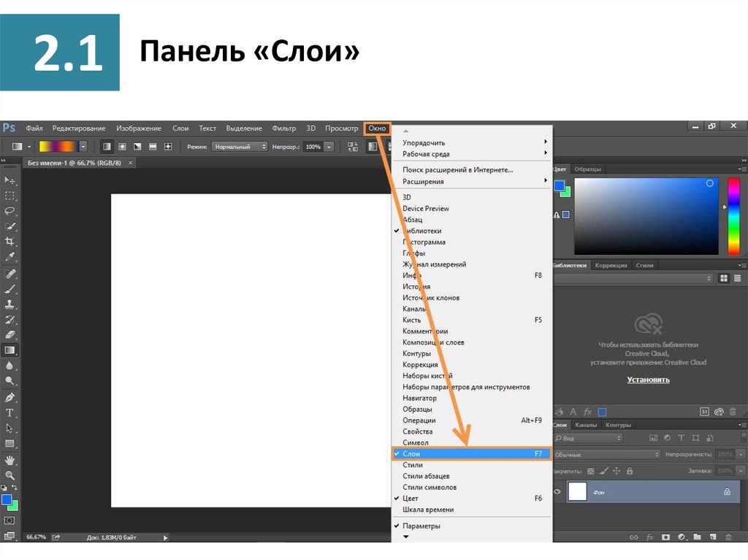748x560 pixels.
Task: Select the Eyedropper tool
Action: coord(10,257)
